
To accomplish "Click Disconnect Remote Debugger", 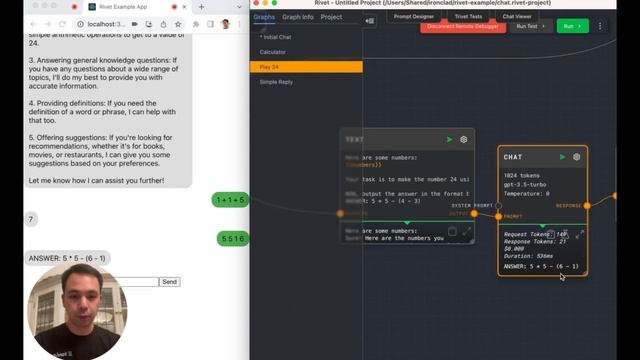I will (463, 27).
